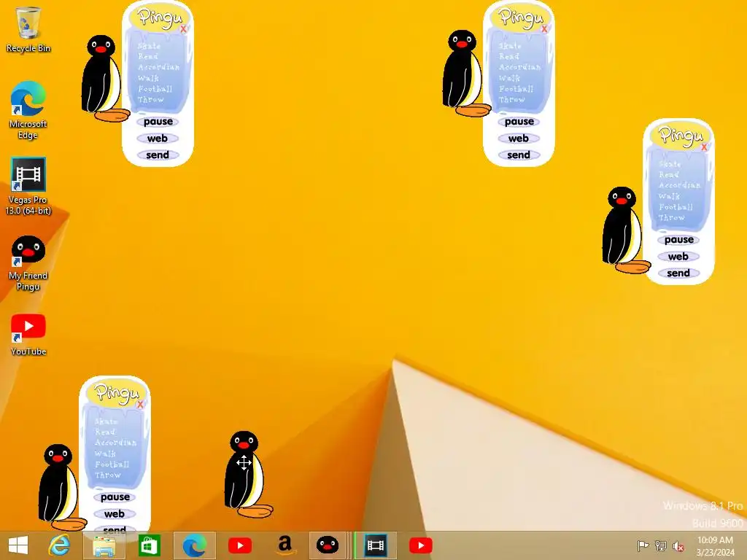The width and height of the screenshot is (747, 560).
Task: Pick Skate in the panel overlapping the taskbar
Action: (x=106, y=421)
